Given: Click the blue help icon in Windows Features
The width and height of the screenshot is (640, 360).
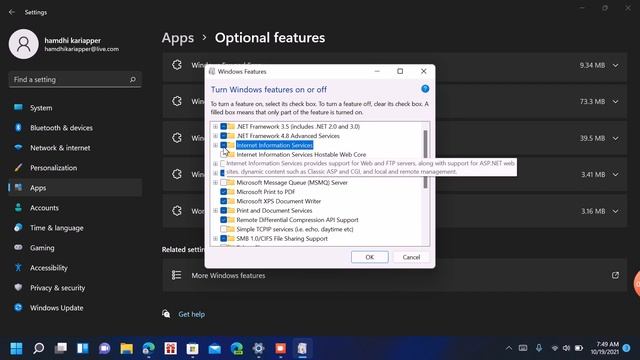Looking at the screenshot, I should [425, 89].
